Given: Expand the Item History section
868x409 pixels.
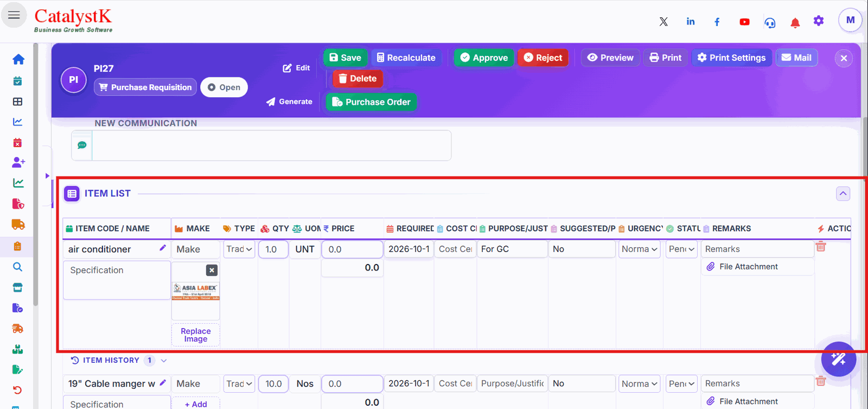Looking at the screenshot, I should 163,360.
